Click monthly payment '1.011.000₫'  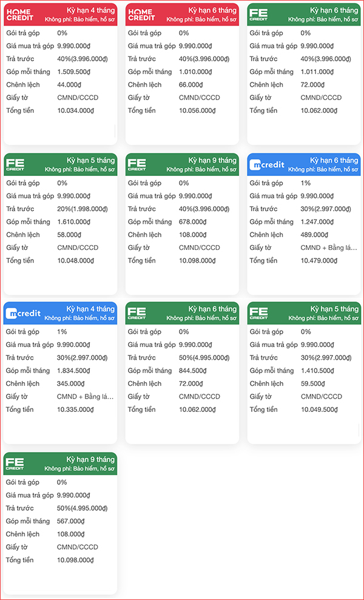[317, 72]
